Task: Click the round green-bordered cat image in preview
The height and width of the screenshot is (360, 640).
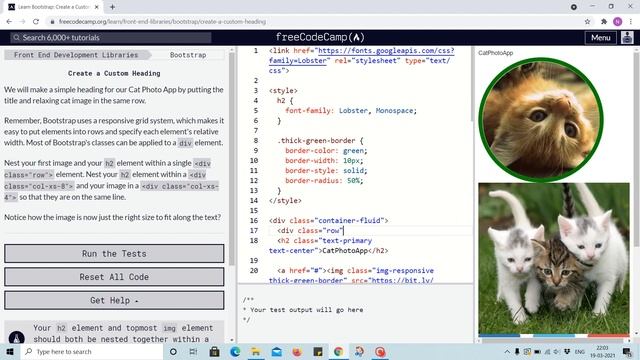Action: (x=541, y=120)
